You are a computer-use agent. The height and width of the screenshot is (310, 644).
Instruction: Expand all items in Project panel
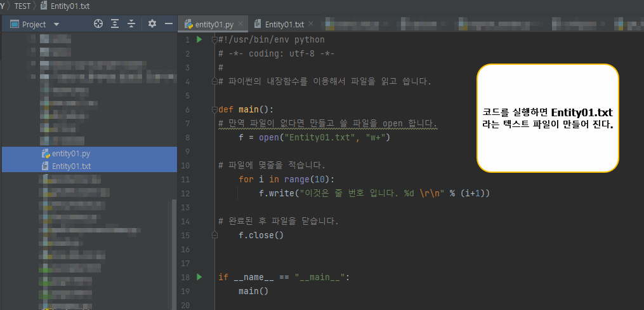click(x=115, y=24)
